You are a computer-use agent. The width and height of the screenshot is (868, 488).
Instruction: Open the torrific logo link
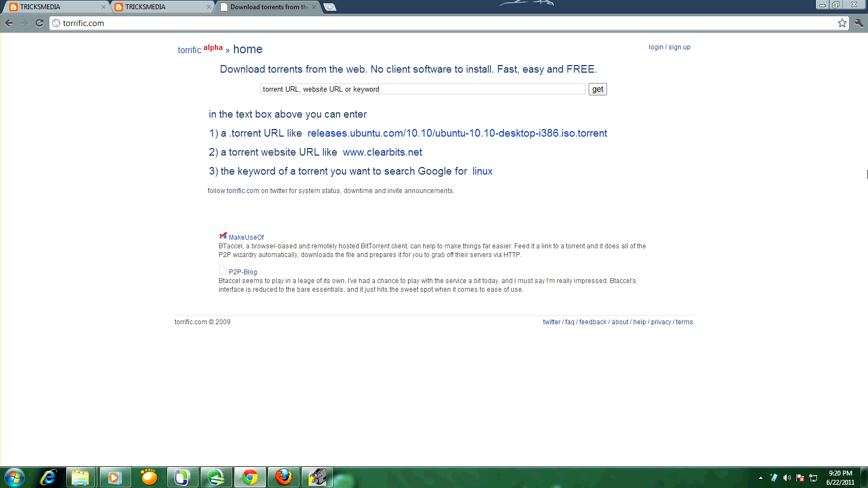(189, 50)
